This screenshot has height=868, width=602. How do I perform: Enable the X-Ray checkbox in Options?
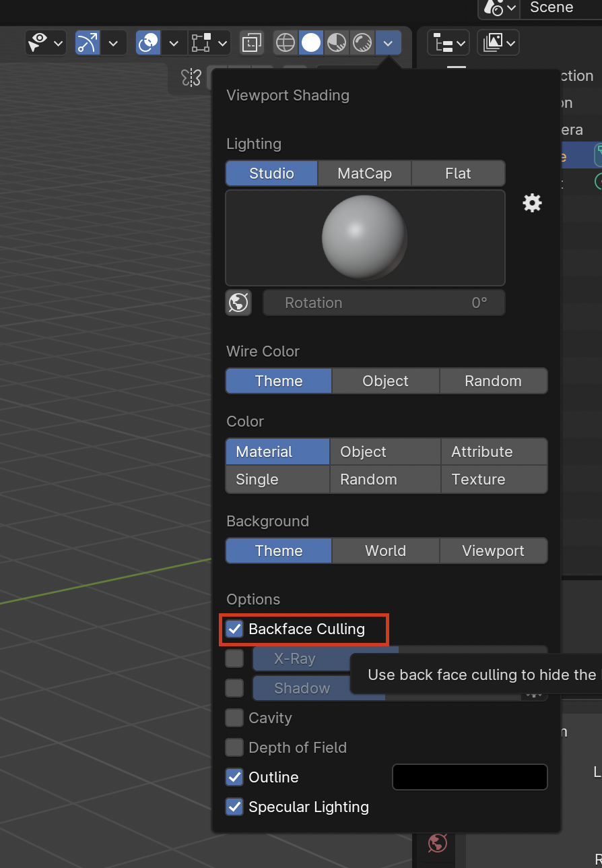pos(234,658)
